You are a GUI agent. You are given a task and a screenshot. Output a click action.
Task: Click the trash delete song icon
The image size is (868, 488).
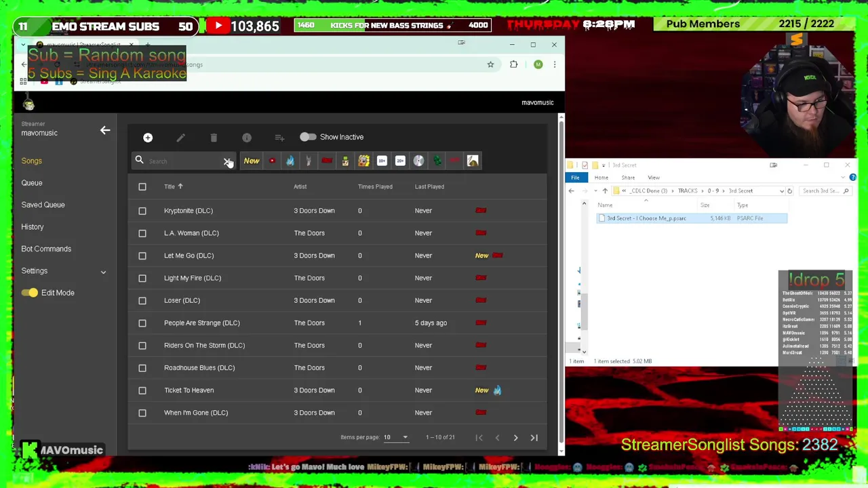pyautogui.click(x=214, y=138)
